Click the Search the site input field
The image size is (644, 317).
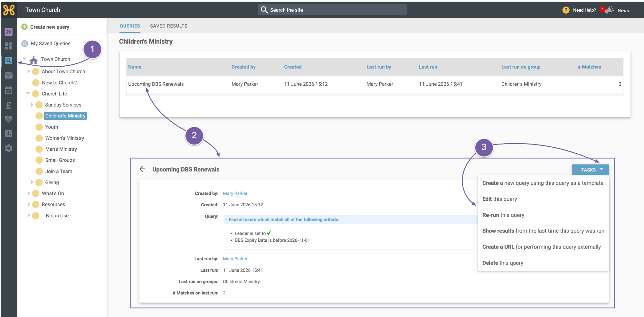click(332, 10)
